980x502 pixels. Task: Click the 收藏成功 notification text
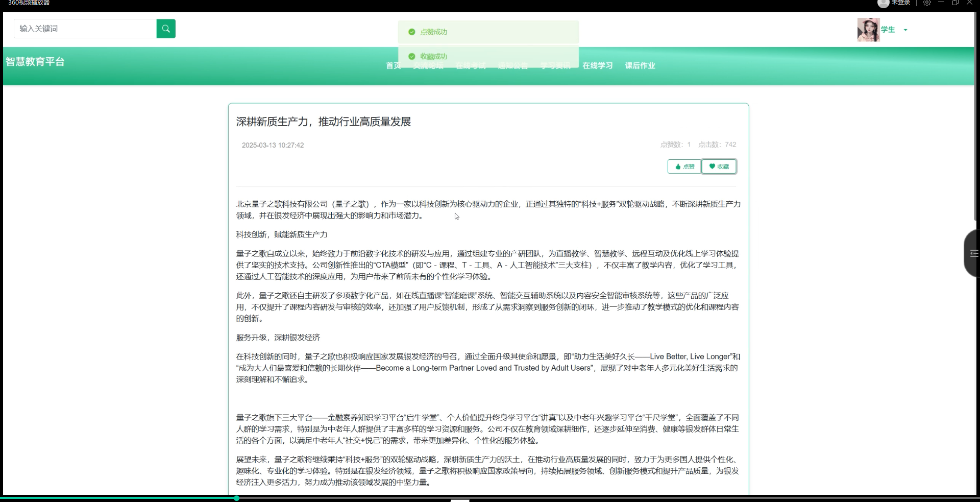coord(434,56)
